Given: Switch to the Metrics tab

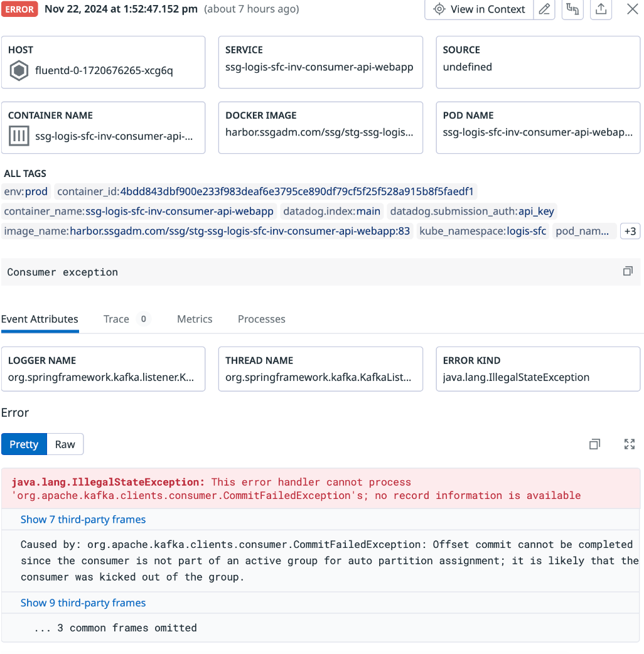Looking at the screenshot, I should coord(195,319).
